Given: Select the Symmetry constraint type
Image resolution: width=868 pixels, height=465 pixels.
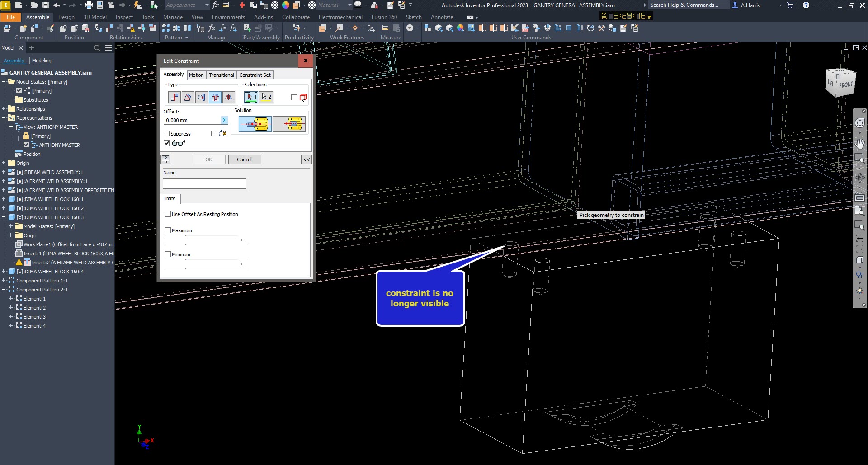Looking at the screenshot, I should point(229,97).
